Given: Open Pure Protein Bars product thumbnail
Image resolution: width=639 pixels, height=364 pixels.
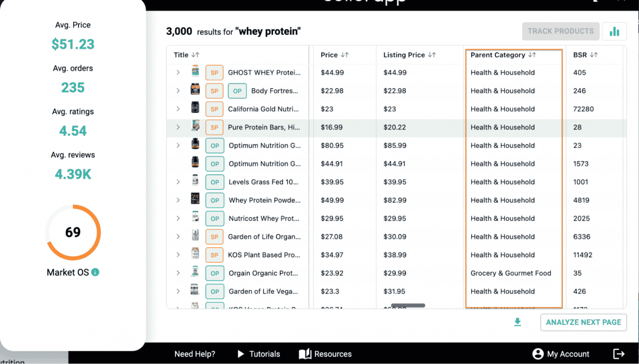Looking at the screenshot, I should 196,126.
